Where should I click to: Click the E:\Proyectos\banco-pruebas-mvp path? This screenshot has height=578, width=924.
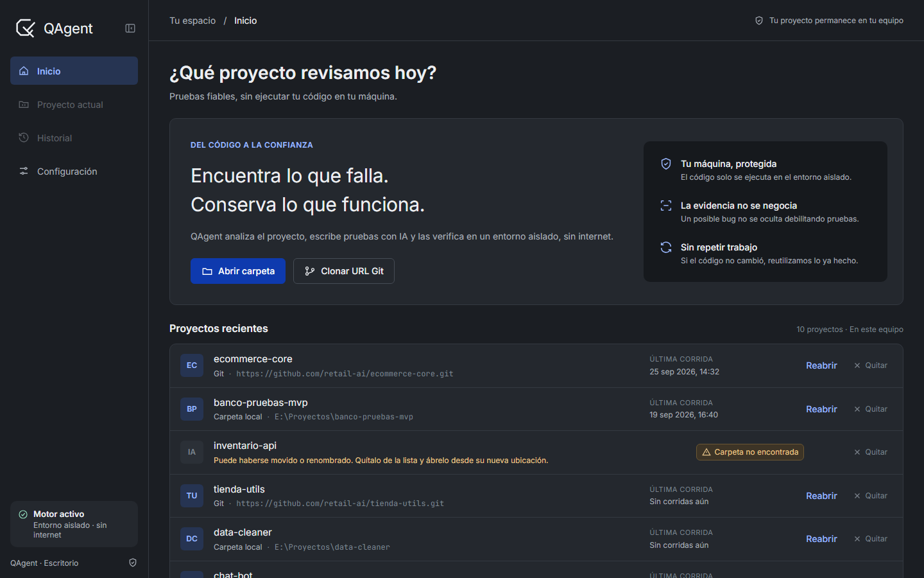pyautogui.click(x=344, y=417)
